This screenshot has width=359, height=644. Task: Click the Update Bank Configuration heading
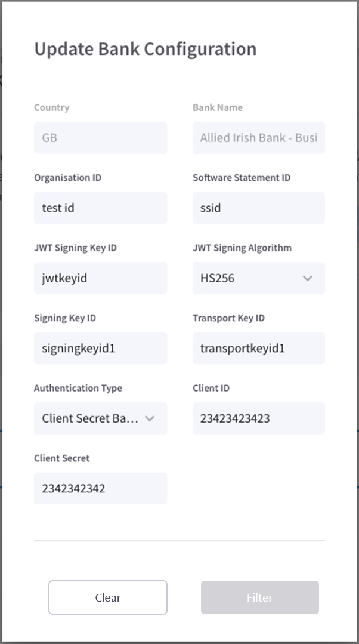coord(145,49)
